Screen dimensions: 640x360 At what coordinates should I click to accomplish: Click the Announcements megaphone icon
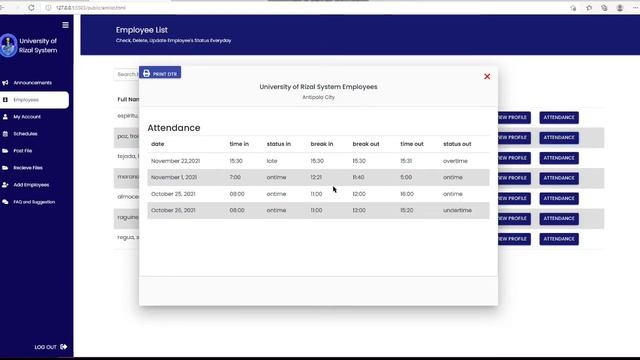[x=5, y=83]
